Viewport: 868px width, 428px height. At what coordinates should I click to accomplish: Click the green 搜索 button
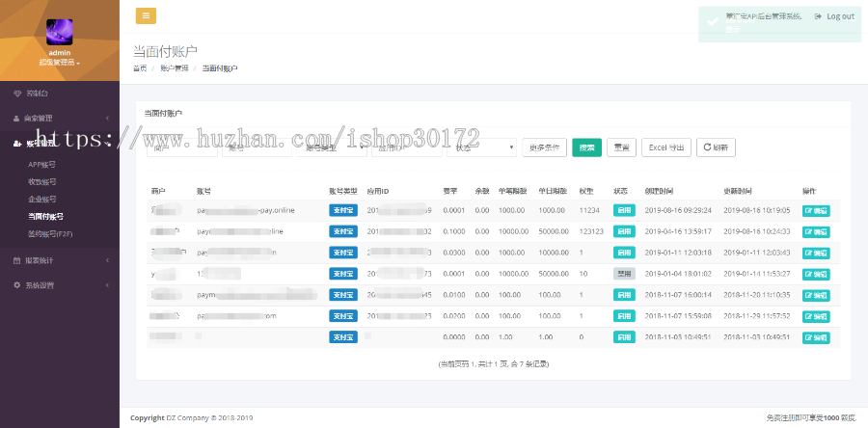pos(586,147)
